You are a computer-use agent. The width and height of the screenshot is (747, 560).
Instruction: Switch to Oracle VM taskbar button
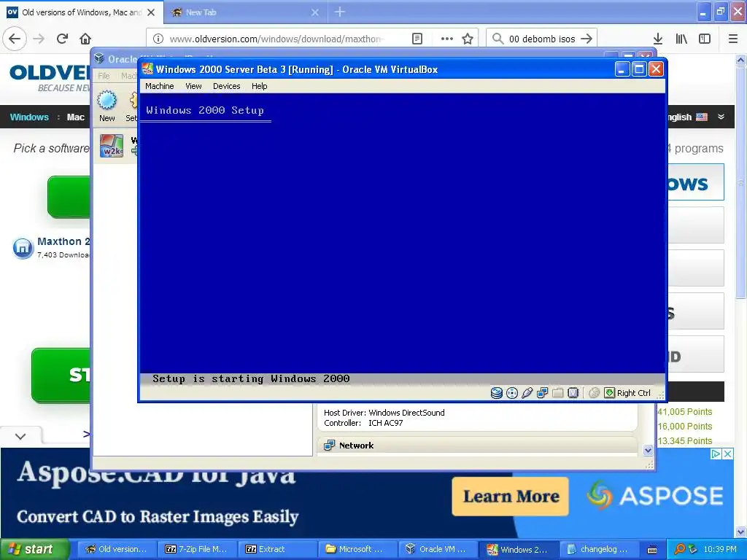pyautogui.click(x=437, y=549)
